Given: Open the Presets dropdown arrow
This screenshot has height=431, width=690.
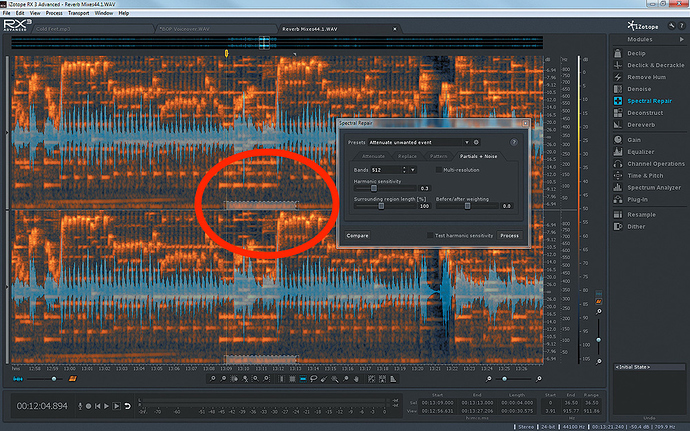Looking at the screenshot, I should (x=467, y=142).
